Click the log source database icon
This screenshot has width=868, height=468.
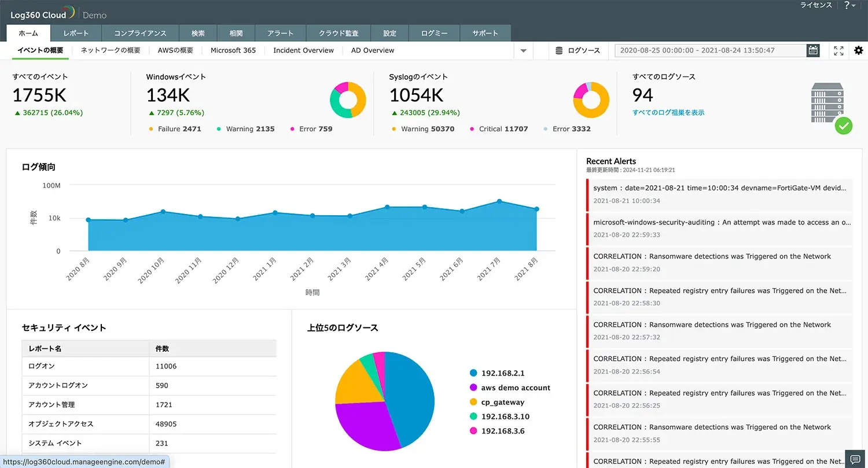[x=559, y=50]
